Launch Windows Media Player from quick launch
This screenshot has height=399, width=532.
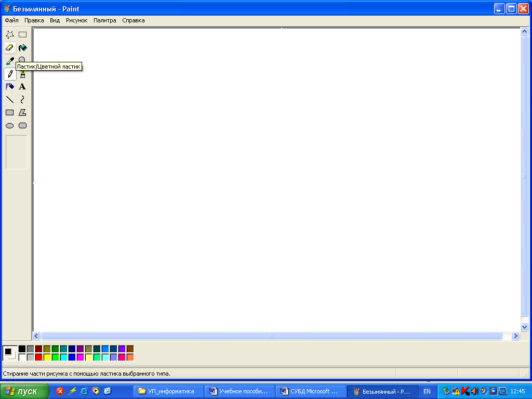pos(96,391)
